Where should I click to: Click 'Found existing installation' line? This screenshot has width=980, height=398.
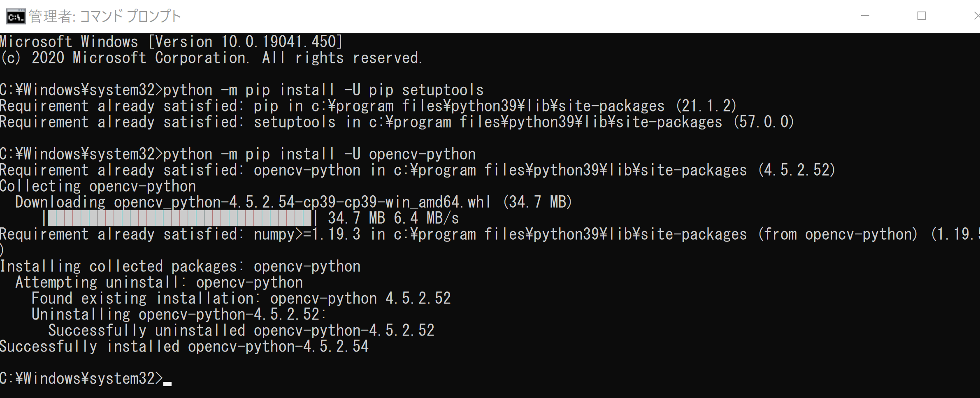[x=242, y=298]
